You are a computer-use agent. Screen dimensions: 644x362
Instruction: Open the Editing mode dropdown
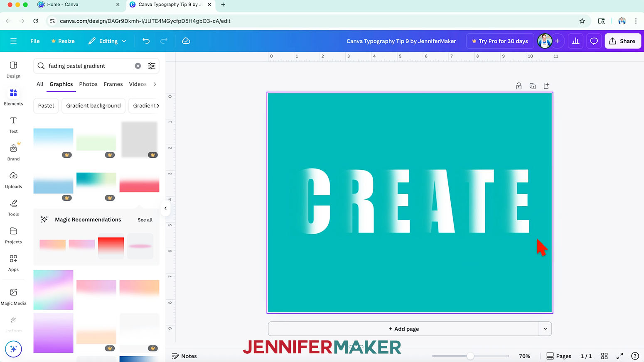(x=107, y=41)
